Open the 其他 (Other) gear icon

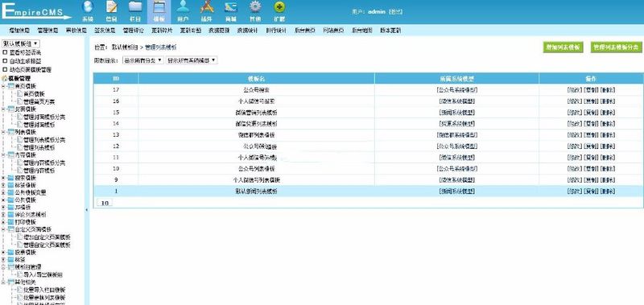(255, 7)
